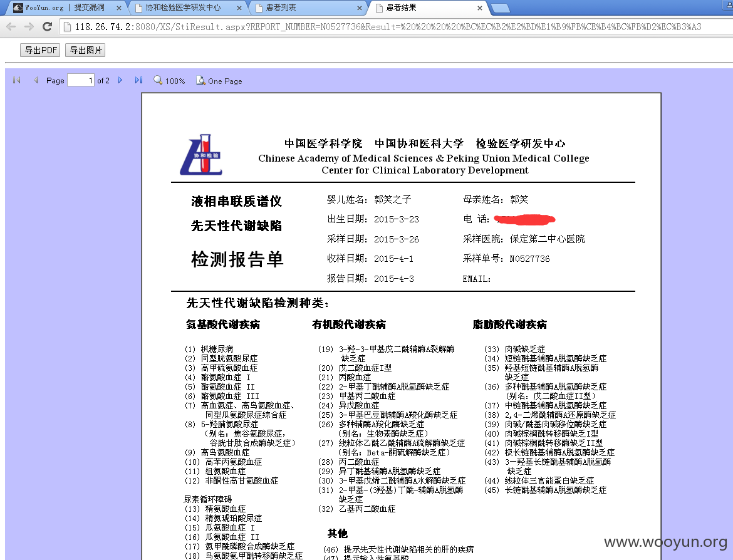Open a new browser tab
The image size is (733, 560).
(x=500, y=8)
